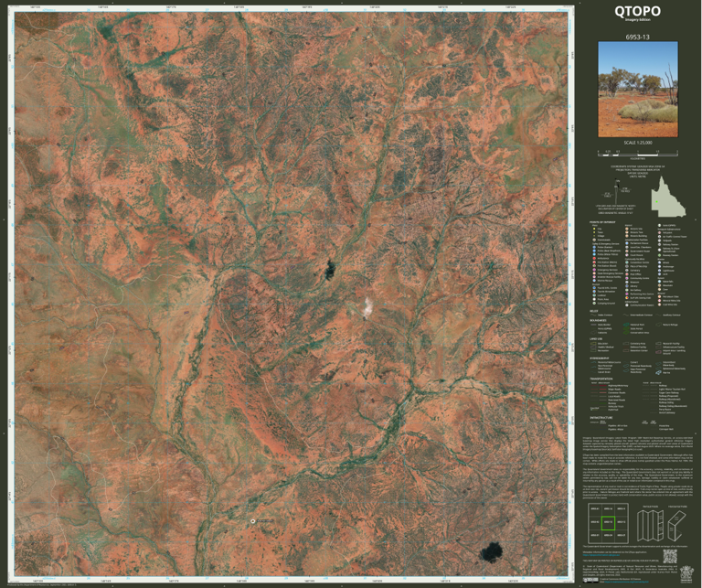702x588 pixels.
Task: Click the Lighthouse symbol in the legend
Action: pos(659,271)
